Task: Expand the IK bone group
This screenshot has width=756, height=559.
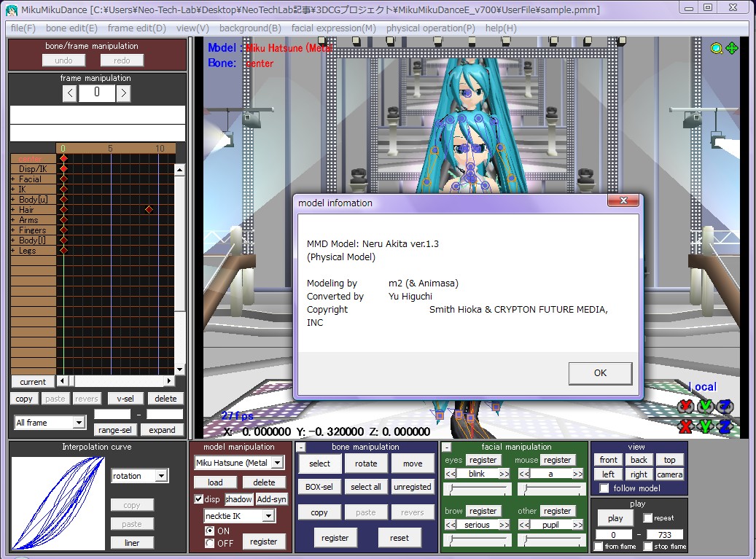Action: tap(13, 189)
